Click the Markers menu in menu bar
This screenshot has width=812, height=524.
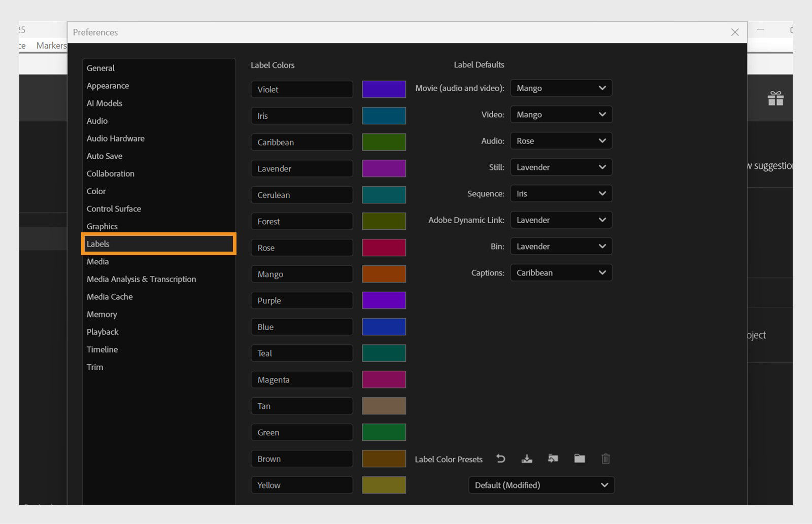(51, 45)
